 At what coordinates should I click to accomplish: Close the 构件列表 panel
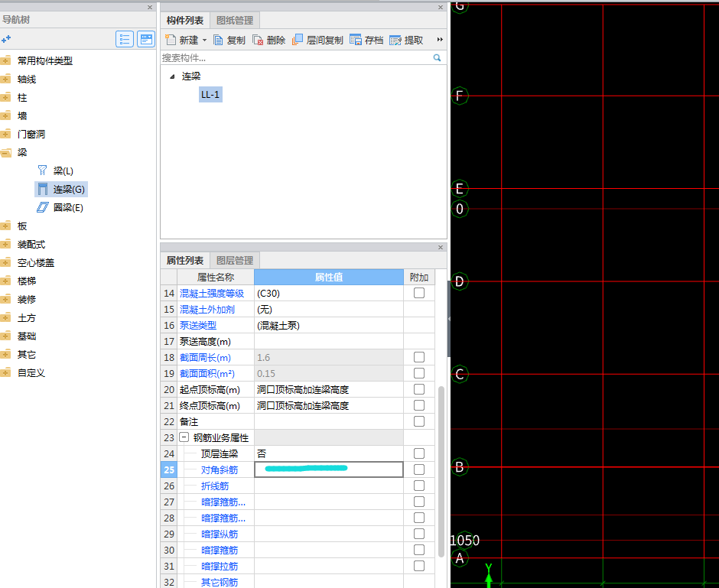pyautogui.click(x=441, y=8)
